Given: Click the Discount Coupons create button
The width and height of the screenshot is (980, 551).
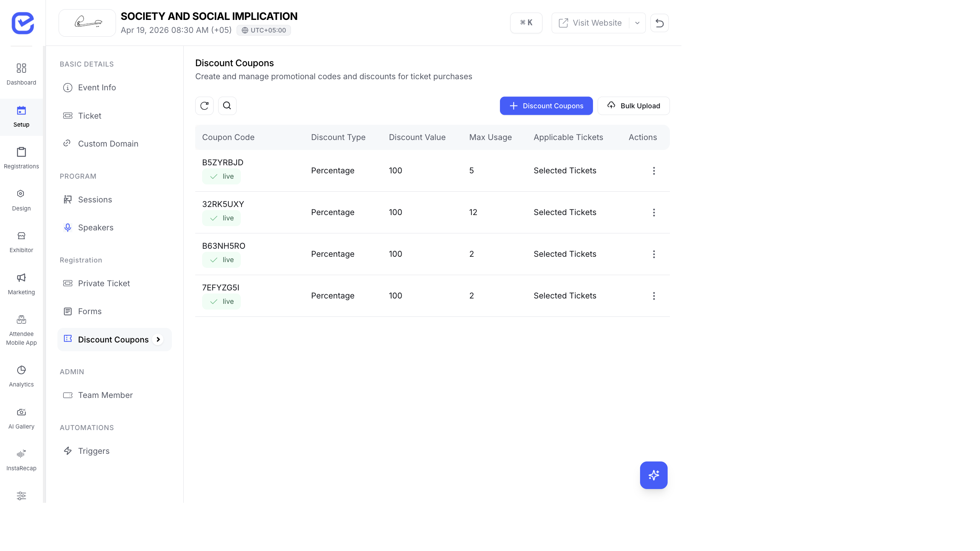Looking at the screenshot, I should (x=546, y=106).
